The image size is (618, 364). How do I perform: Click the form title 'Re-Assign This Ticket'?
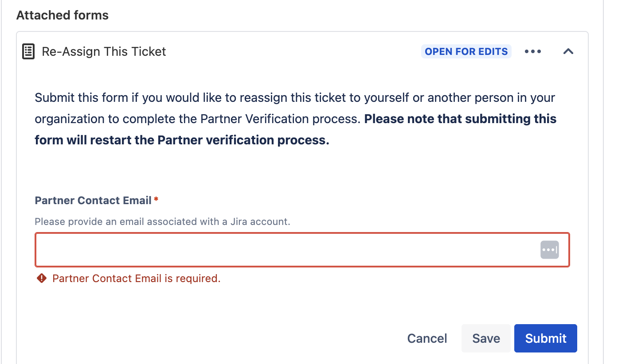tap(104, 51)
